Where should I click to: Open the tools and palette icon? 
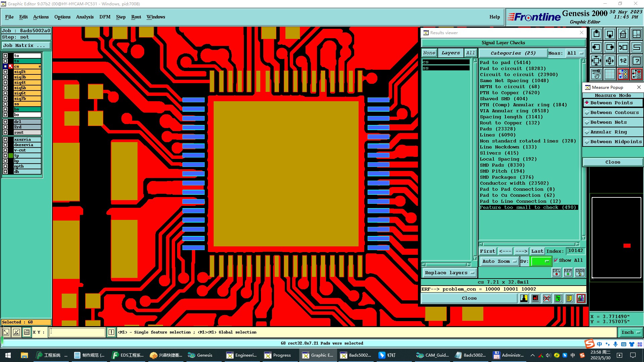[x=596, y=74]
